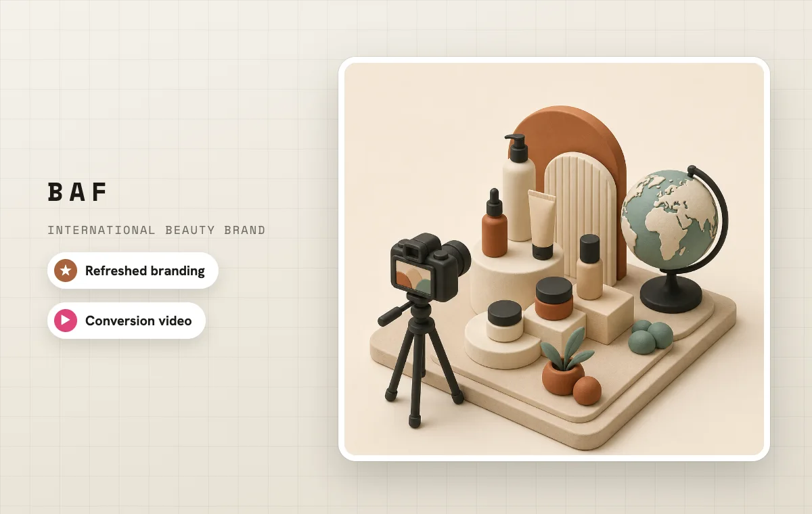This screenshot has width=812, height=514.
Task: Click the BAF brand heading
Action: tap(78, 193)
